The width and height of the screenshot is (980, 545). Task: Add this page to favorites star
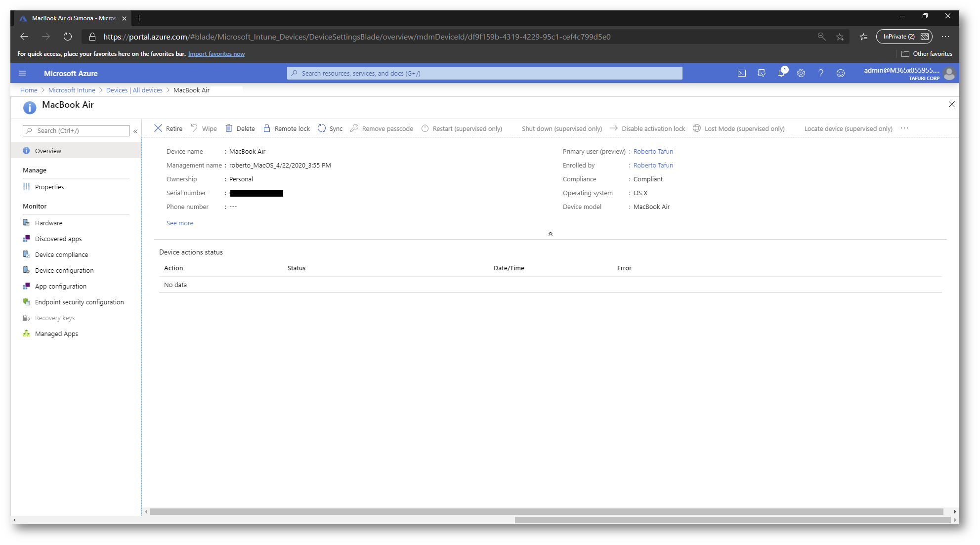(840, 37)
